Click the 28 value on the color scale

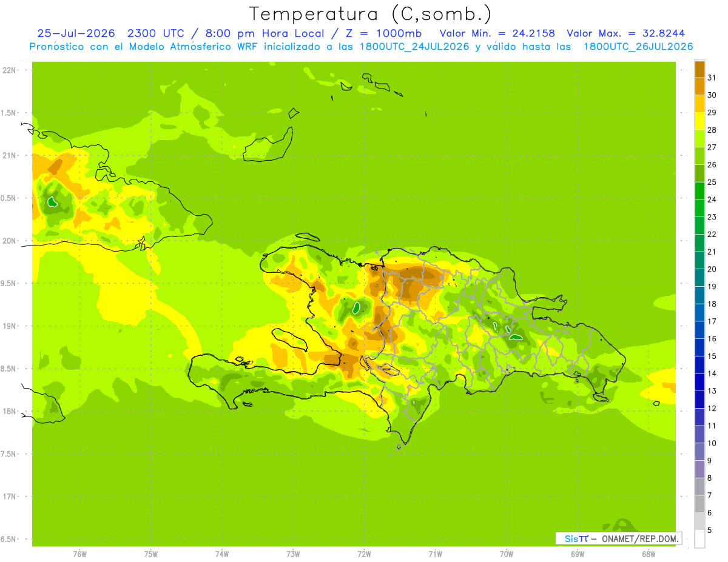pos(712,130)
